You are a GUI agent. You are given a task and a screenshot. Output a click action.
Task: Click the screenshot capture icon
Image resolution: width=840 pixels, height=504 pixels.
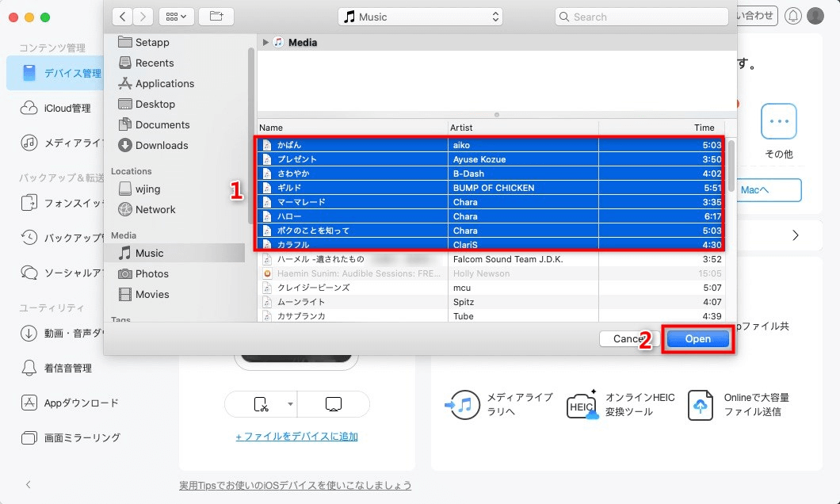(x=261, y=404)
